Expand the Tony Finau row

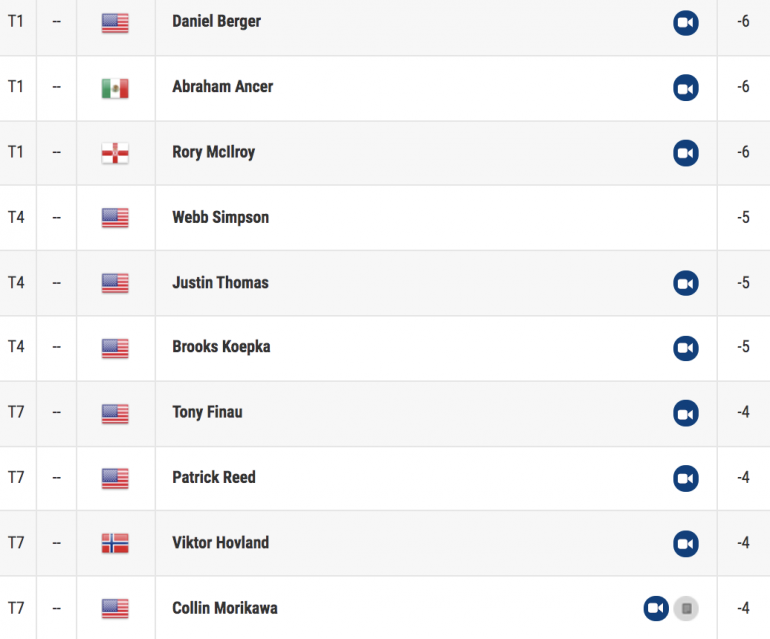385,414
